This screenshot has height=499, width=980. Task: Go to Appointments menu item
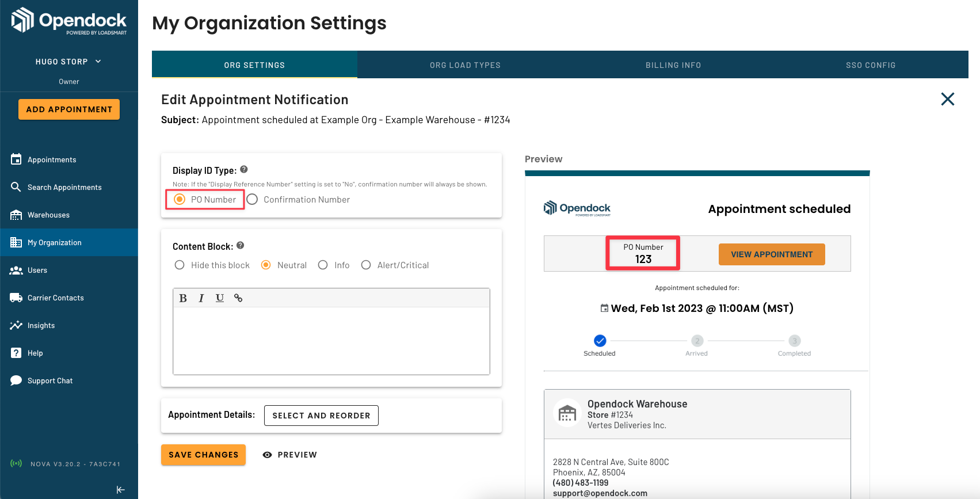pyautogui.click(x=52, y=159)
